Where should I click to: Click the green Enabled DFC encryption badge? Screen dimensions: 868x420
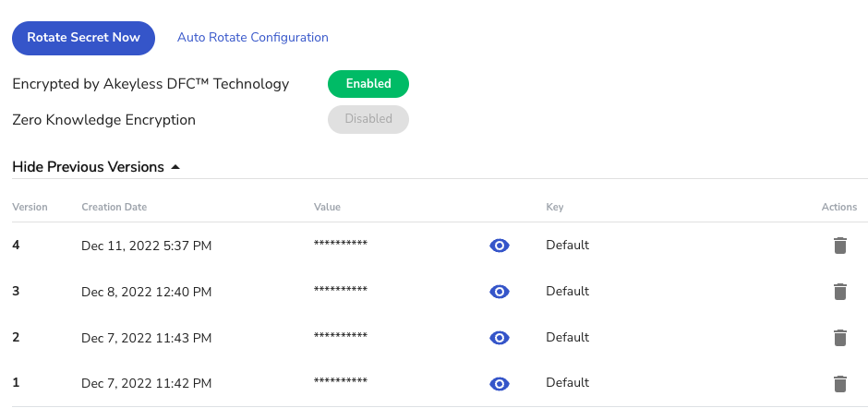[368, 84]
